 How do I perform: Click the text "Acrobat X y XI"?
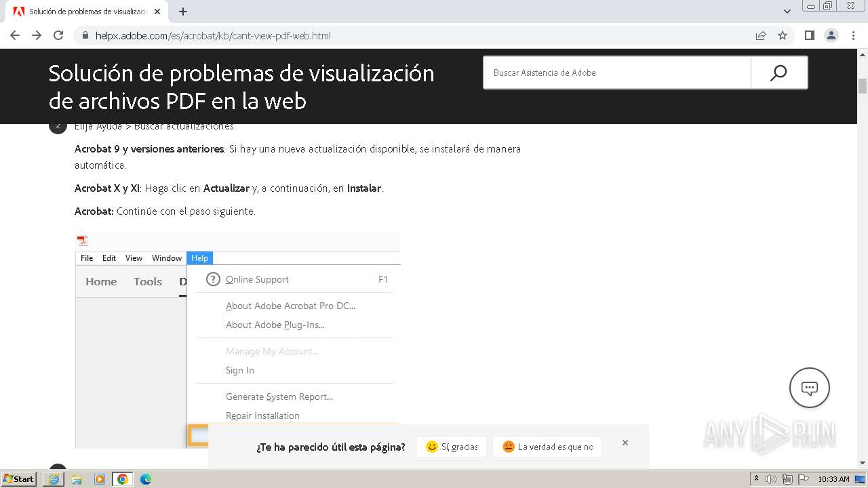pos(107,188)
